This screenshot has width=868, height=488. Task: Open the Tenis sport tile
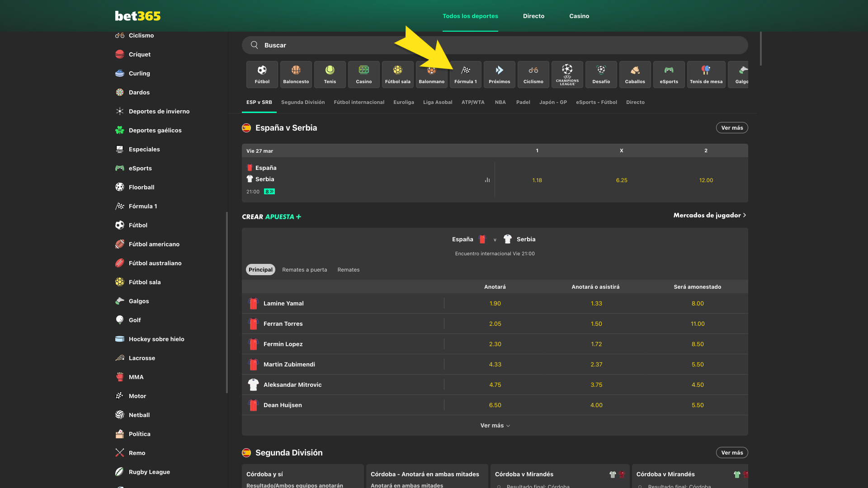tap(330, 75)
